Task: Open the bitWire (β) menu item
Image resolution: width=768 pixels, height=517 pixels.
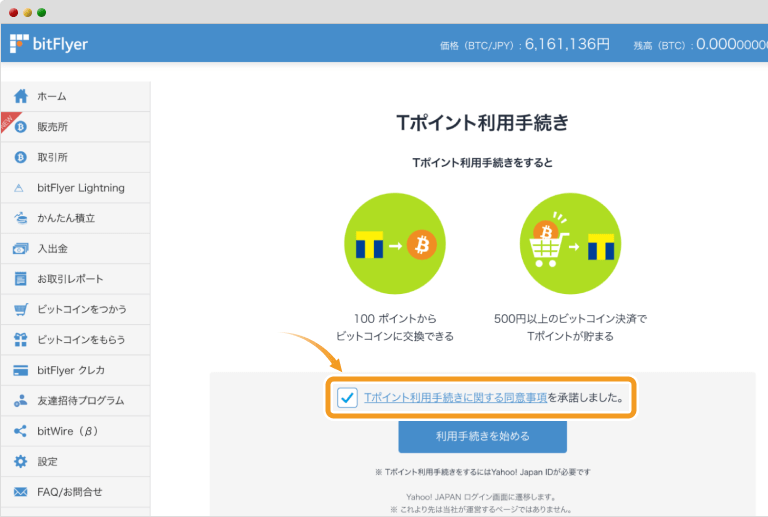Action: coord(75,431)
